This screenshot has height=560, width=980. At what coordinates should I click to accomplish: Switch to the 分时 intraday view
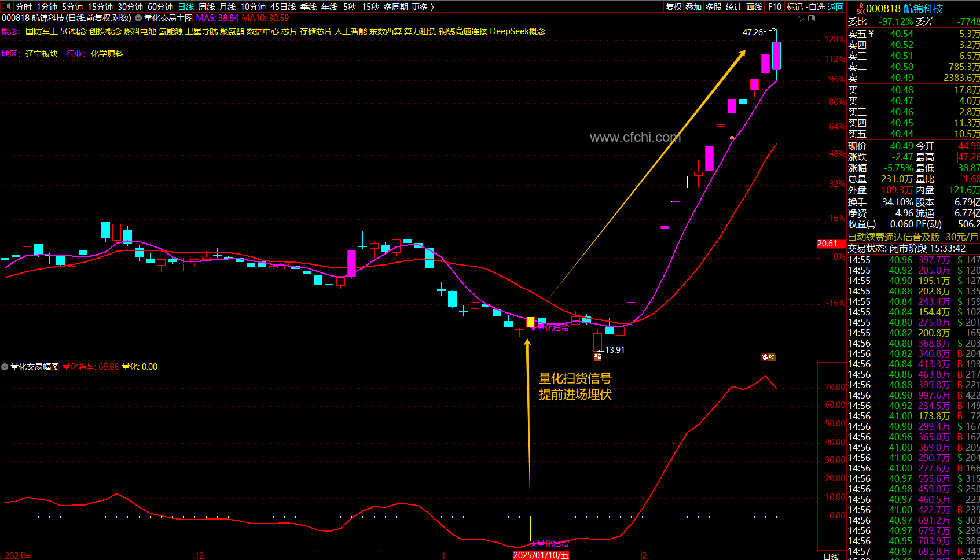pos(24,7)
